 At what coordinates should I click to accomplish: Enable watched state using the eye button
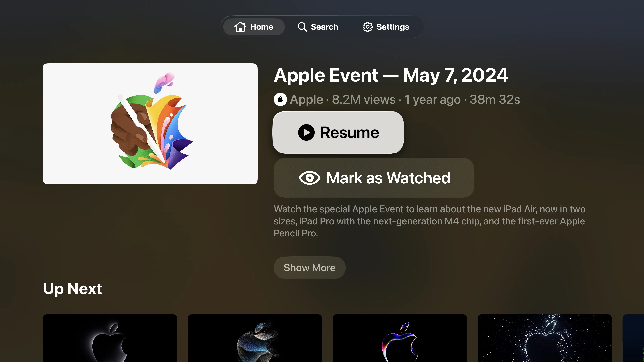[x=373, y=178]
